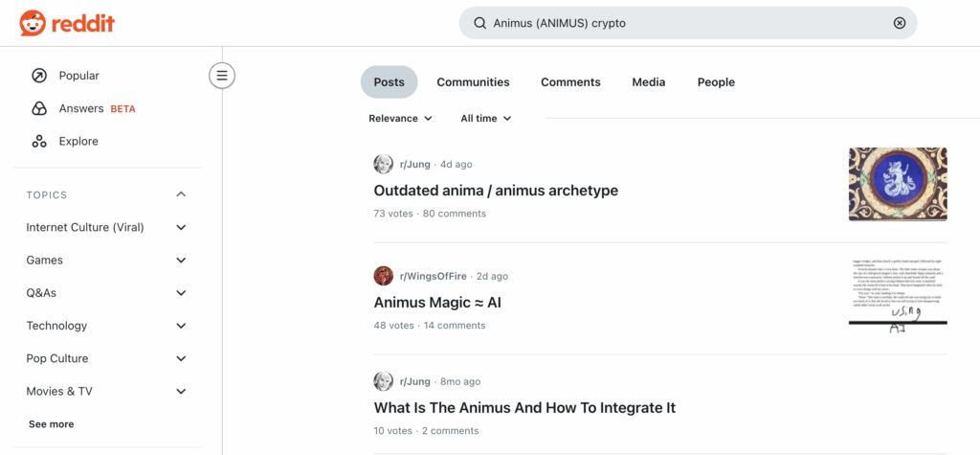Collapse the TOPICS section
Viewport: 980px width, 455px height.
click(x=181, y=194)
